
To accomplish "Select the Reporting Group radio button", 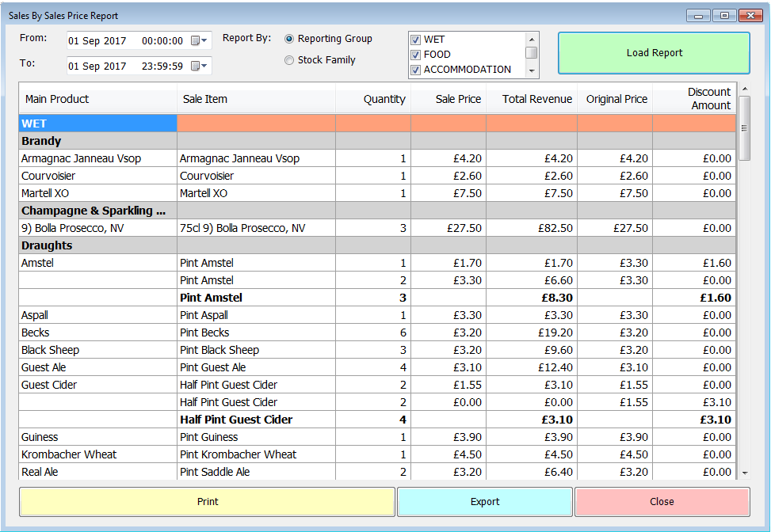I will (x=289, y=38).
